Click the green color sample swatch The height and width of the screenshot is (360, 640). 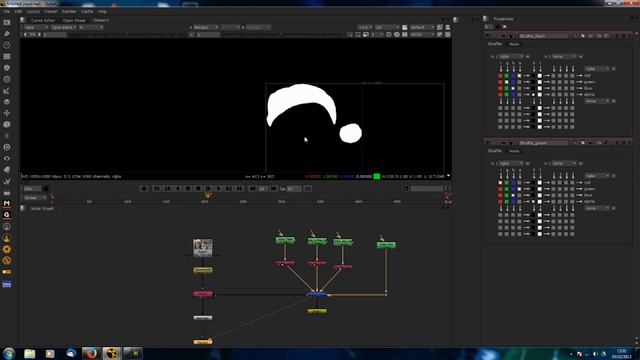(x=377, y=176)
